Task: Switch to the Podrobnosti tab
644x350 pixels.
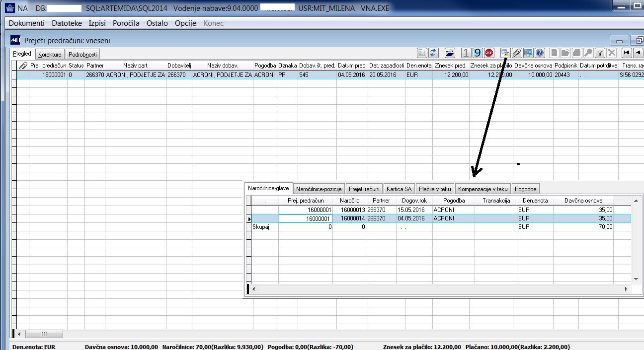Action: 82,55
